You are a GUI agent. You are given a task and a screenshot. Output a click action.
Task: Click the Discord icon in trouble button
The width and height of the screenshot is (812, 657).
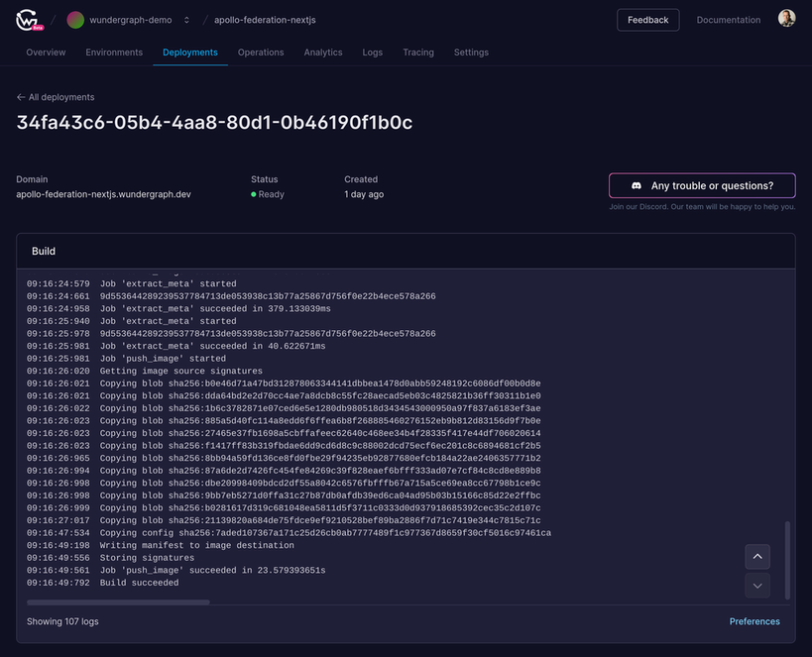pos(637,186)
